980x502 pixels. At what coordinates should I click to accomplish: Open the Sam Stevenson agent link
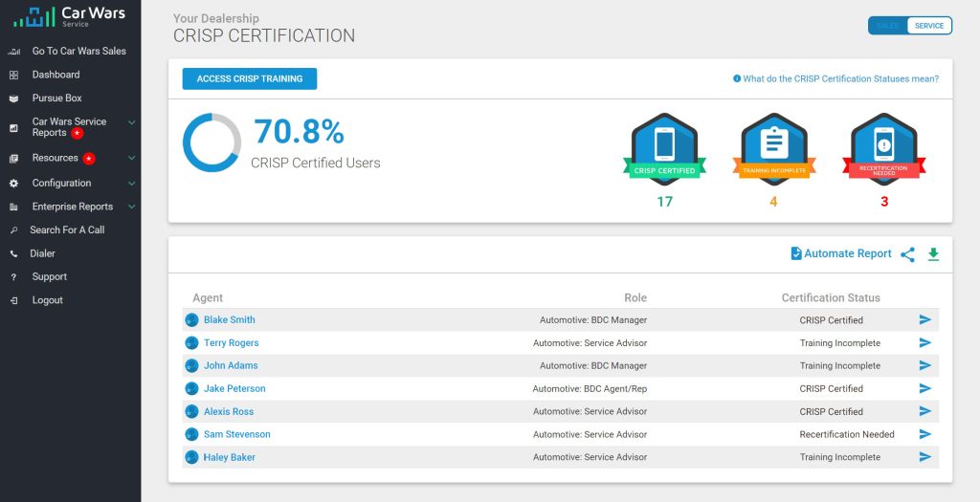(x=237, y=434)
